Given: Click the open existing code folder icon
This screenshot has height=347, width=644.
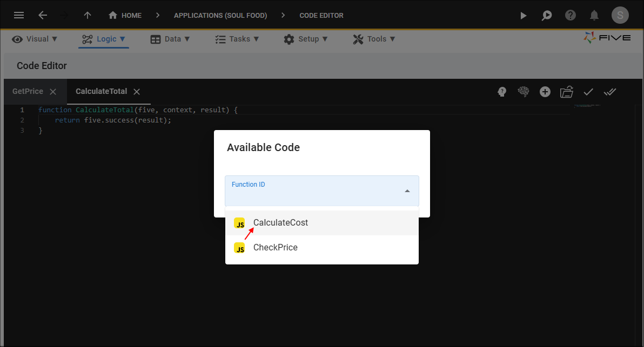Looking at the screenshot, I should (566, 92).
